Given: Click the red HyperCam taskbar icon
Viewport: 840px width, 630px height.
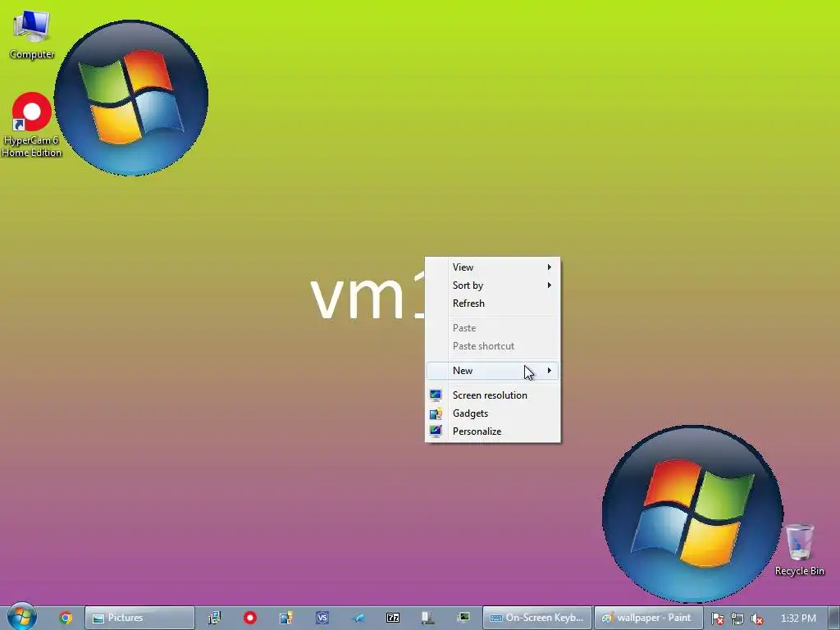Looking at the screenshot, I should pyautogui.click(x=250, y=618).
